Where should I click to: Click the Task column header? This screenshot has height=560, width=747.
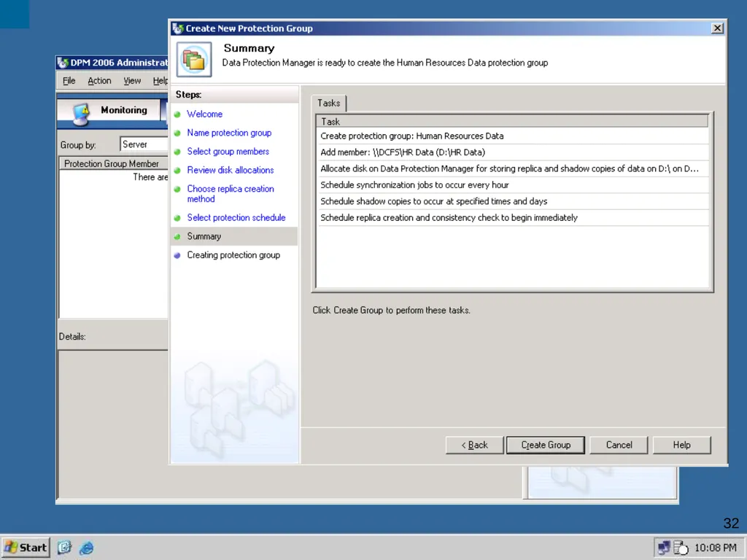pos(513,122)
